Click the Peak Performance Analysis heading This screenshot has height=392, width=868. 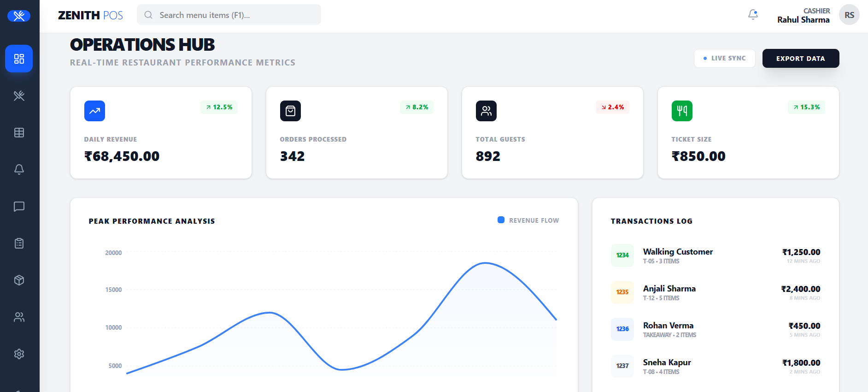(152, 221)
